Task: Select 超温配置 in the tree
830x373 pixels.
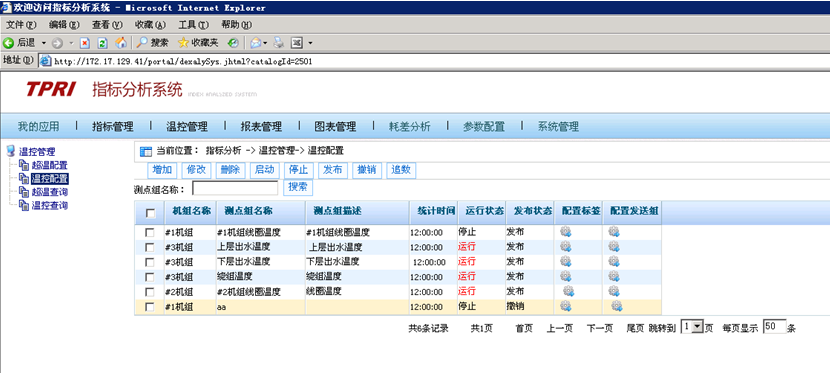Action: [x=50, y=165]
